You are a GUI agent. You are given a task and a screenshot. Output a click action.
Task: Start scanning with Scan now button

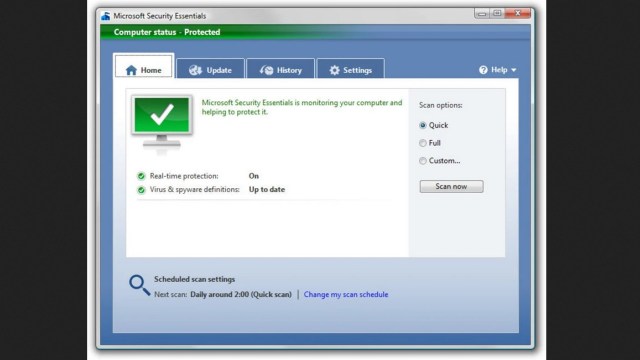pyautogui.click(x=451, y=187)
